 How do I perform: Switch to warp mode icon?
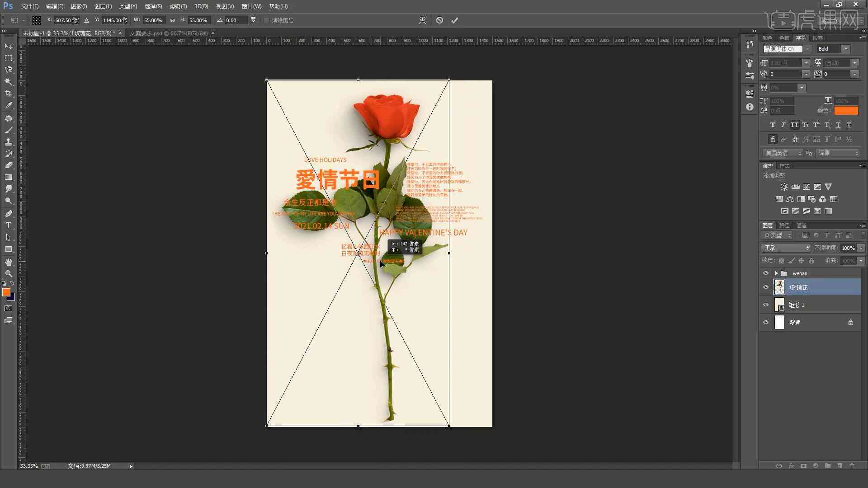422,20
